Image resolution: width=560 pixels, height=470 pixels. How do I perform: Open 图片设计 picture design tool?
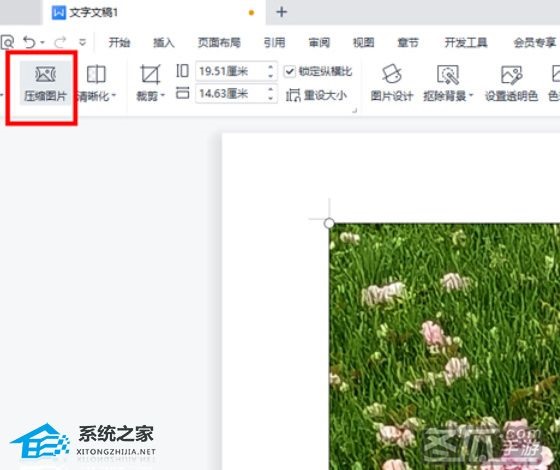point(392,74)
